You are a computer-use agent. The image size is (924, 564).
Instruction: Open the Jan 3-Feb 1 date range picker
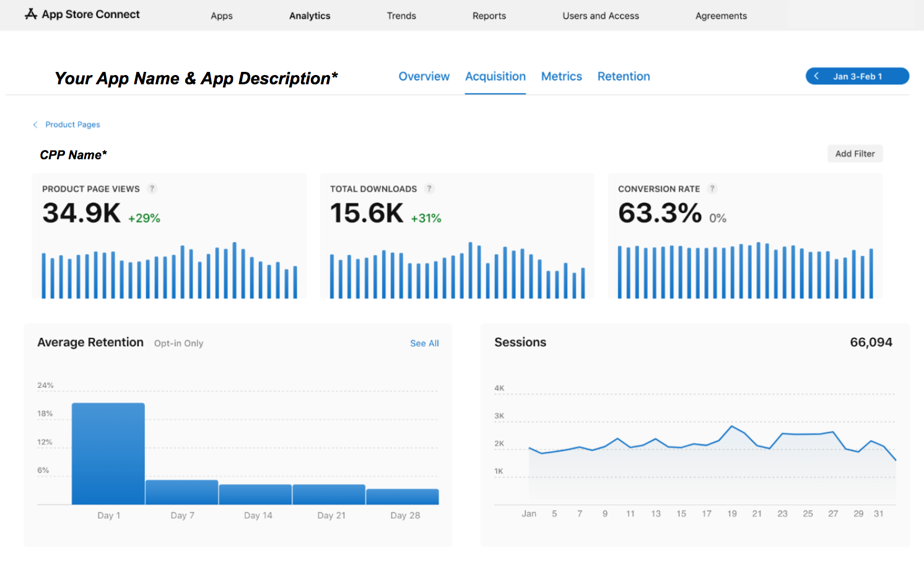(x=858, y=76)
